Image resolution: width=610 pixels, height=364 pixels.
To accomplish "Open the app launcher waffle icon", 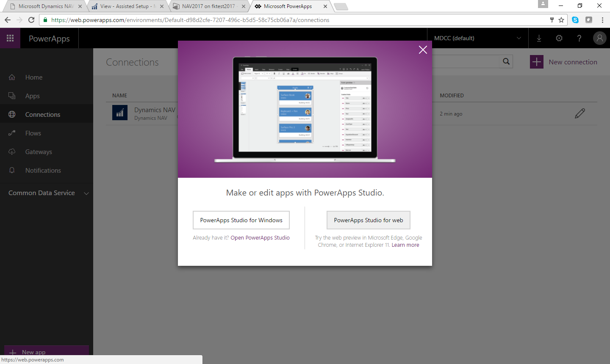I will (10, 38).
